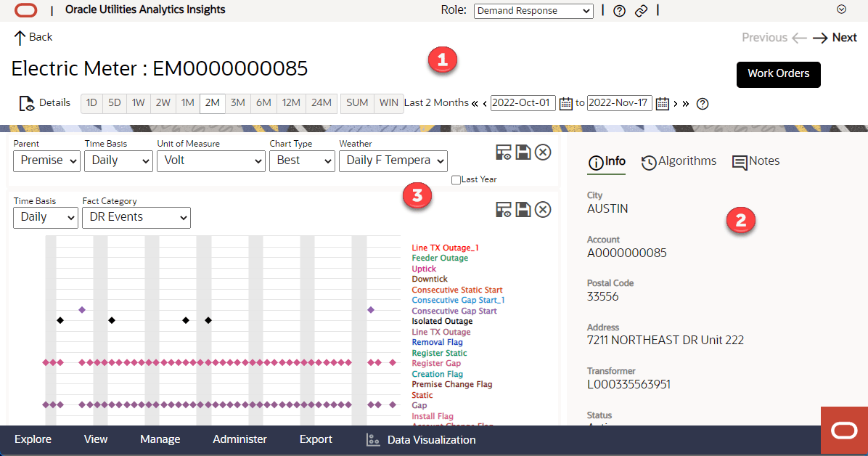
Task: Go Back using the up arrow link
Action: pyautogui.click(x=33, y=37)
